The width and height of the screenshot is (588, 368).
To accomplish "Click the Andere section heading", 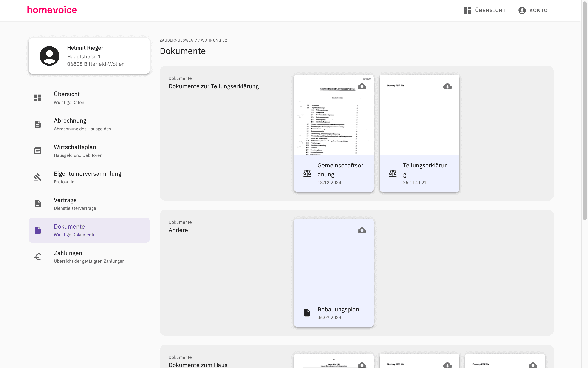I will pyautogui.click(x=178, y=230).
